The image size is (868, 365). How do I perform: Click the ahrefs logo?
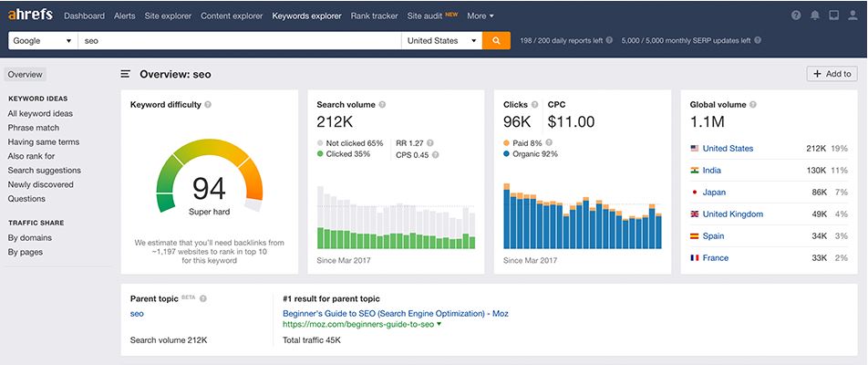(x=30, y=16)
